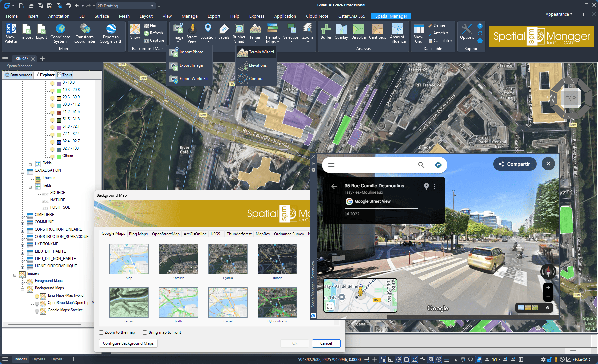The width and height of the screenshot is (598, 364).
Task: Open Areas of Influence tool
Action: [397, 33]
